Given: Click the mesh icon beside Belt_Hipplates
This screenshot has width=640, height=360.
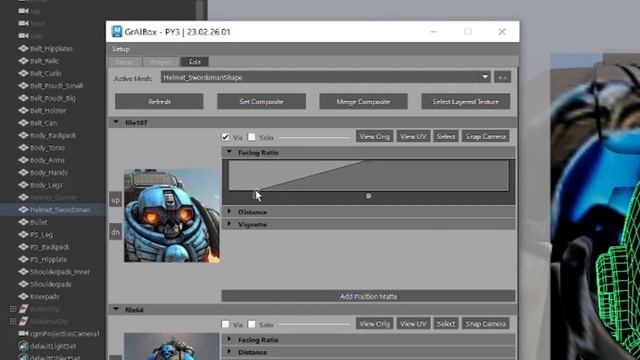Looking at the screenshot, I should point(23,49).
